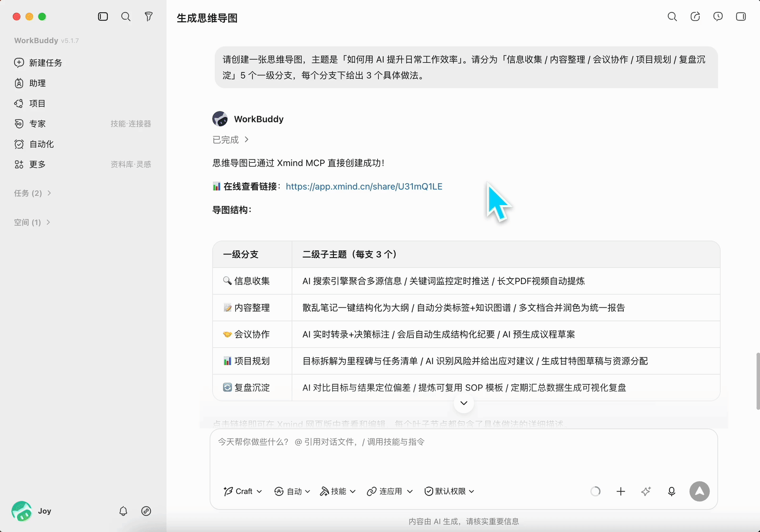Open notifications bell icon
This screenshot has height=532, width=760.
pyautogui.click(x=123, y=511)
